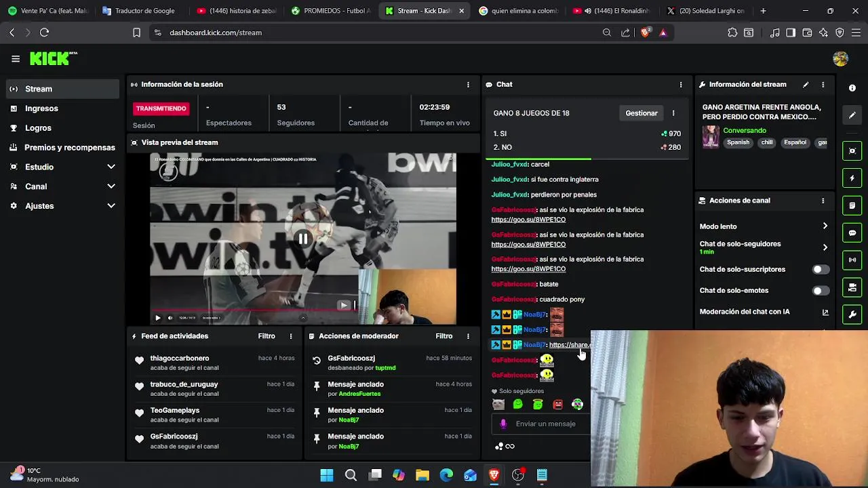Screen dimensions: 868x488
Task: Toggle the notes document widget in right rail
Action: click(x=852, y=205)
